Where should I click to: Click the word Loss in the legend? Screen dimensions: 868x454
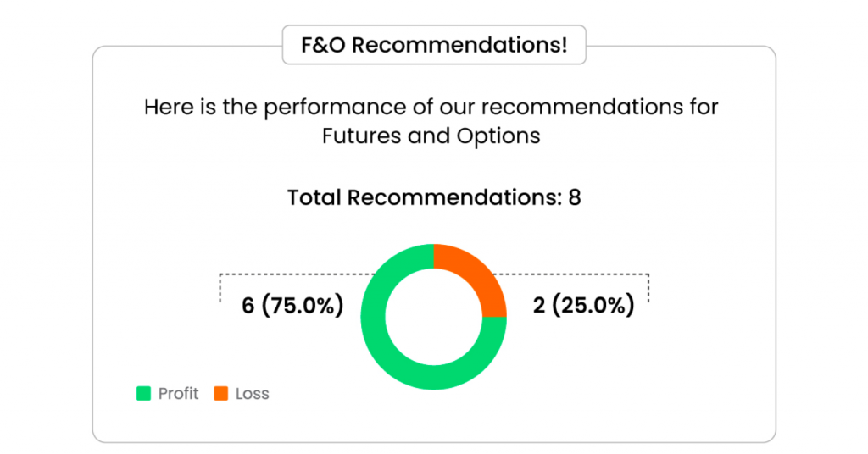coord(253,393)
